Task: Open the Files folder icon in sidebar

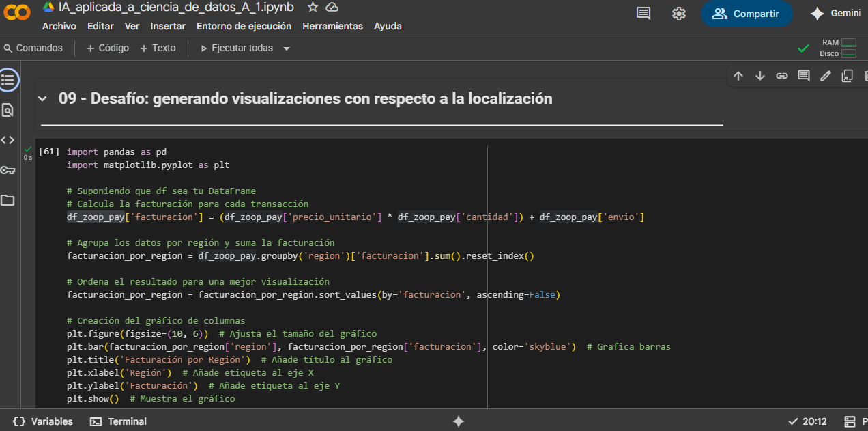Action: 8,200
